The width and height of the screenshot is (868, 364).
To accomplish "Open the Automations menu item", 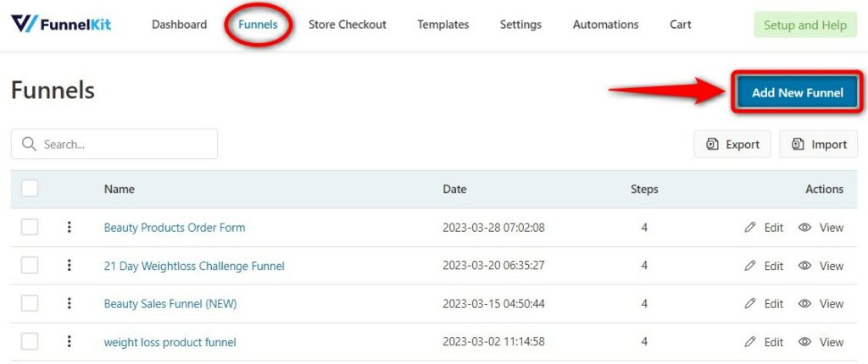I will 605,25.
